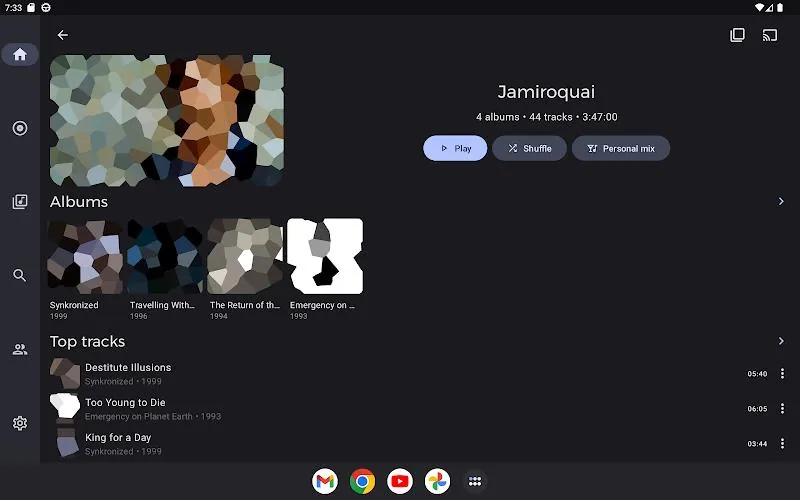The image size is (800, 500).
Task: Expand the Top tracks section arrow
Action: click(x=781, y=341)
